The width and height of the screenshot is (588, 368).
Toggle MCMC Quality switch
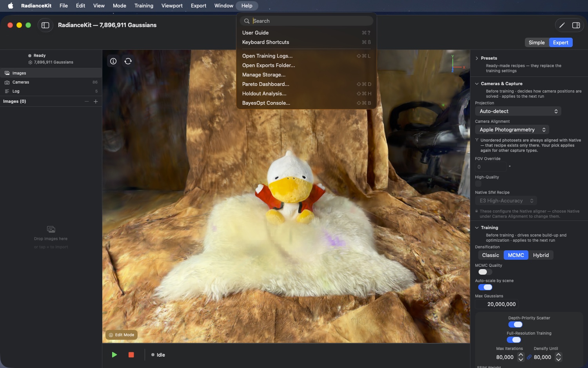[485, 272]
